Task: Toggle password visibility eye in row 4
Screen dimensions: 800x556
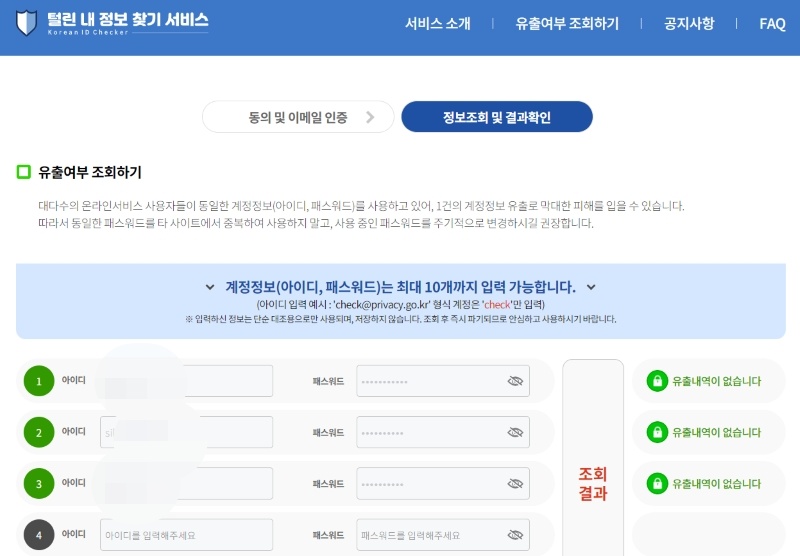Action: [515, 535]
